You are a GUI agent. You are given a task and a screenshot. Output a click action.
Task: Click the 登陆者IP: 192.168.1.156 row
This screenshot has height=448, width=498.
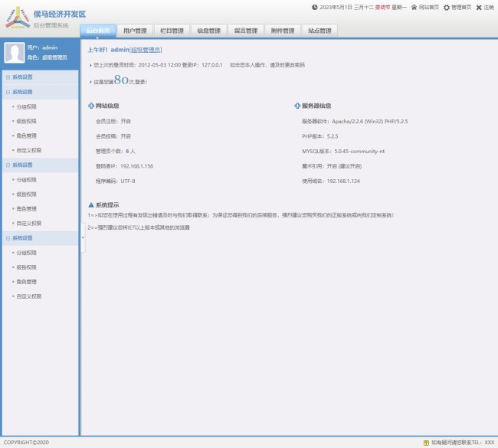[124, 166]
